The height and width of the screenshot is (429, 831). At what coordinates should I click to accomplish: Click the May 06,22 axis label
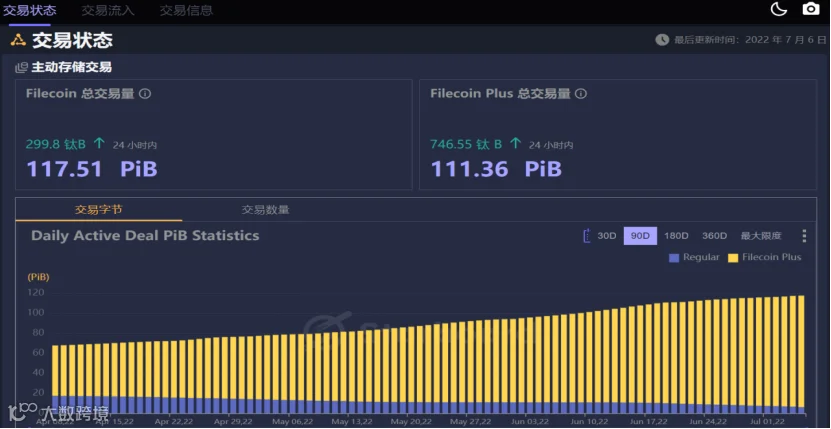coord(292,422)
